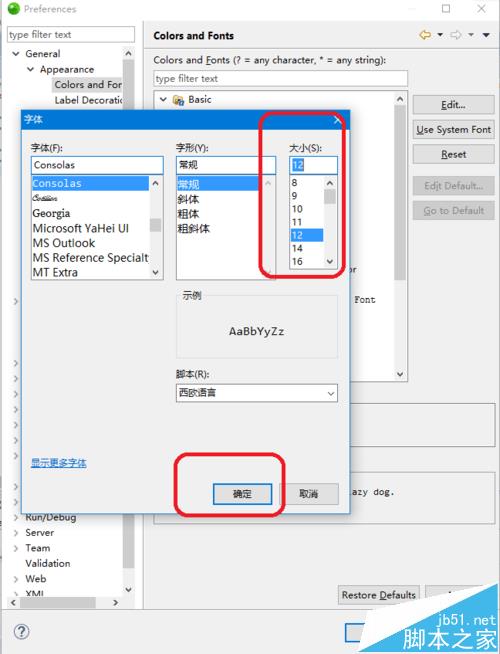Click the back arrow icon in Preferences header
500x654 pixels.
click(x=425, y=35)
